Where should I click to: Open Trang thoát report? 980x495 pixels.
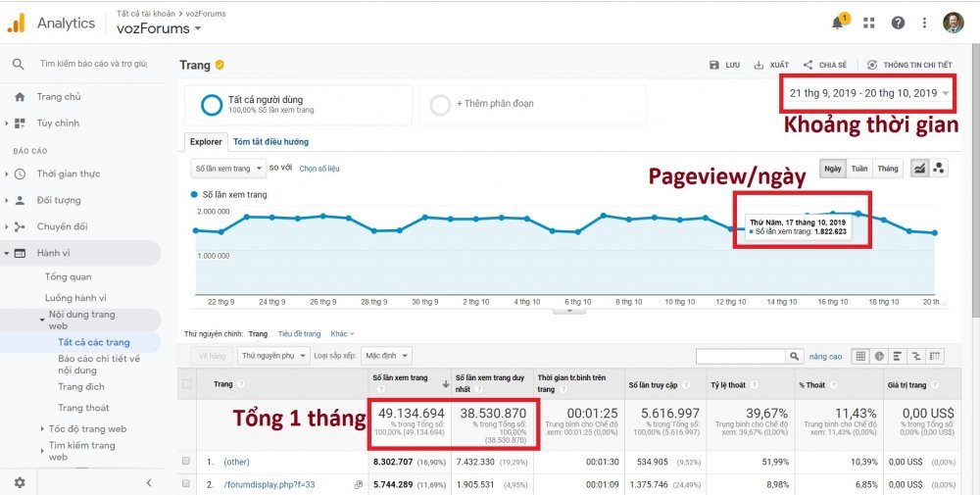pos(83,408)
